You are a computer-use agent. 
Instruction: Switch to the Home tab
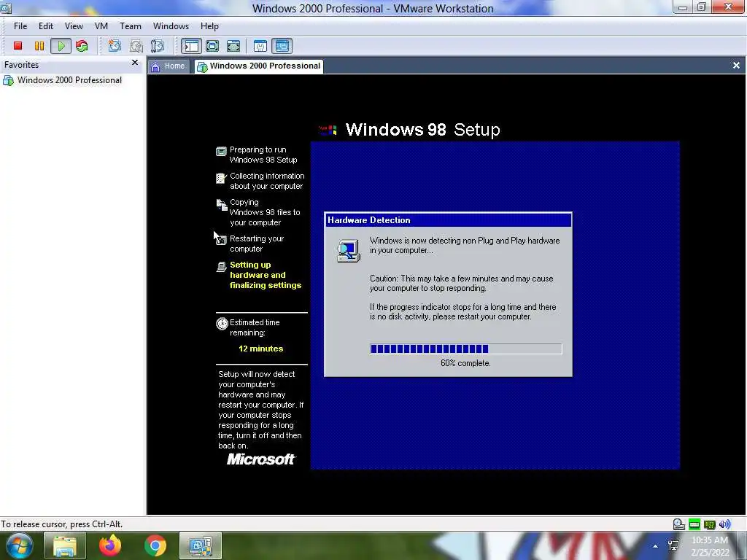169,66
